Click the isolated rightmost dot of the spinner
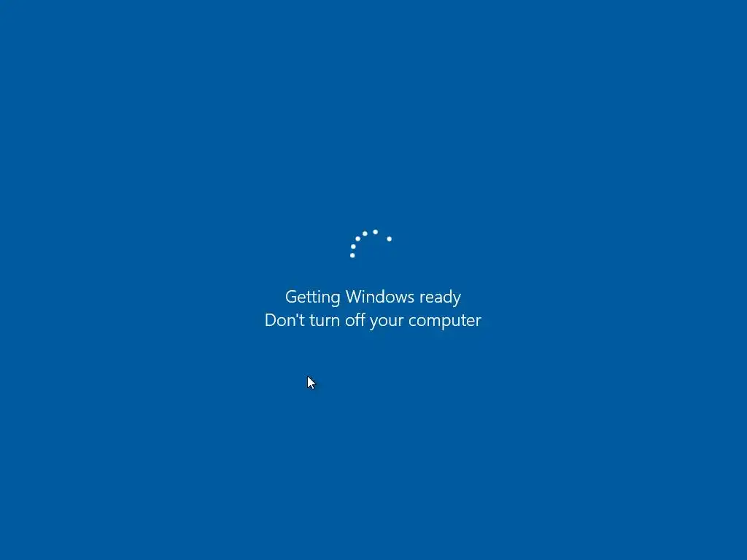Screen dimensions: 747x560 [x=390, y=238]
